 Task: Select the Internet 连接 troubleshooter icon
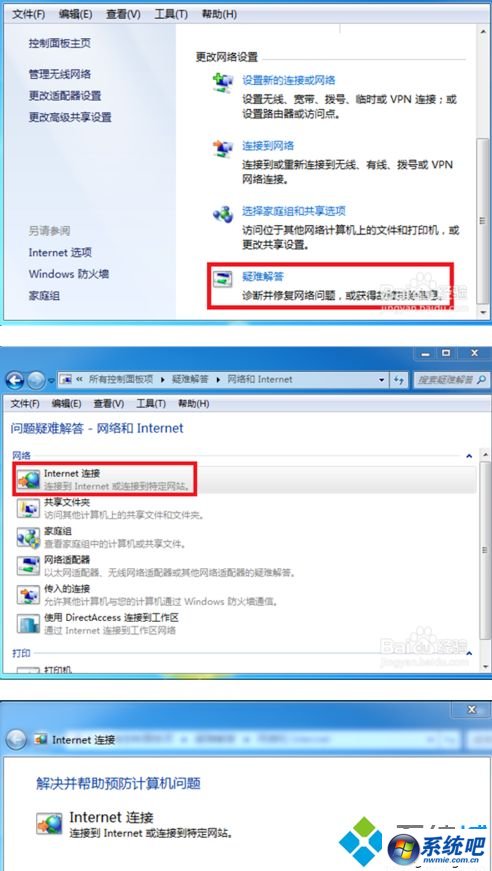click(28, 479)
